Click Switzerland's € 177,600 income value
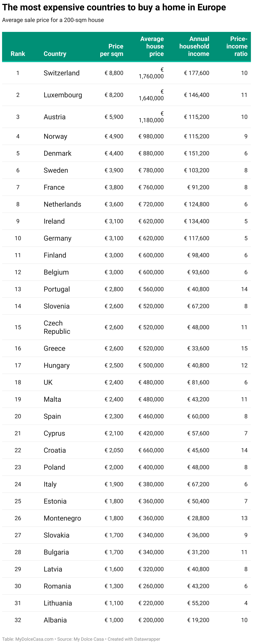Viewport: 253px width, 644px height. pos(196,73)
